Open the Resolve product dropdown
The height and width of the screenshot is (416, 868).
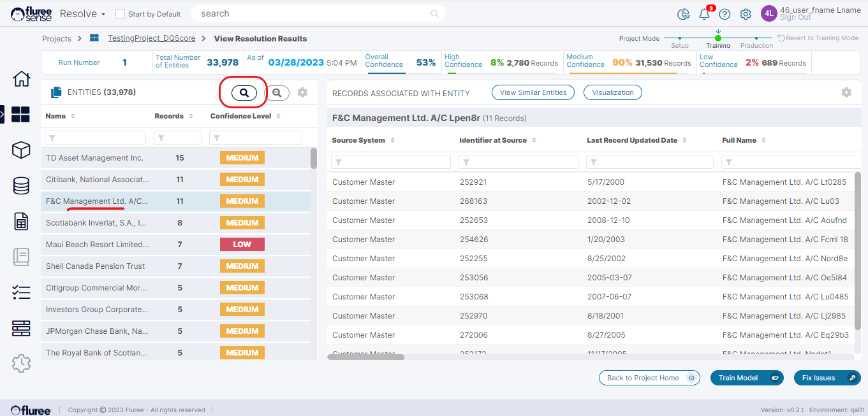pyautogui.click(x=82, y=14)
